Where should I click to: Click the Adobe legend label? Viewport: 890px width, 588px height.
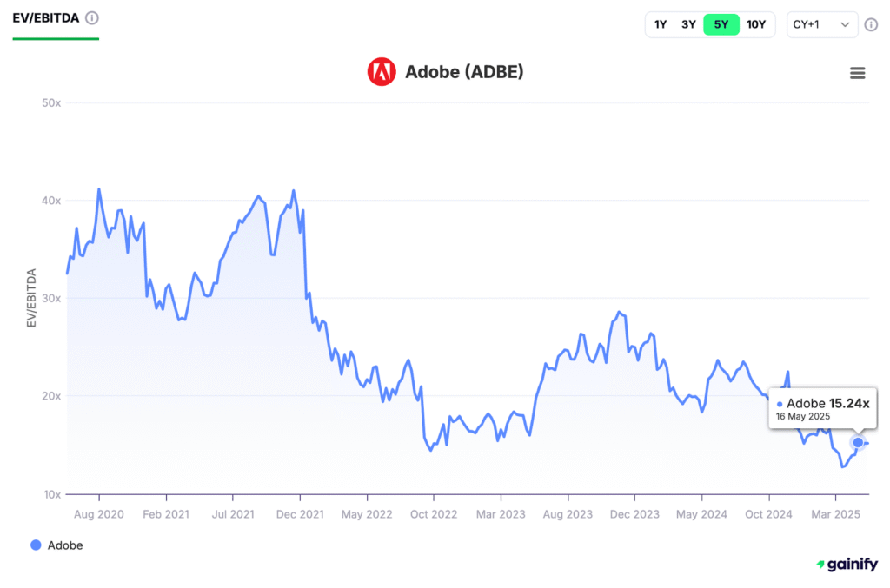(x=64, y=545)
